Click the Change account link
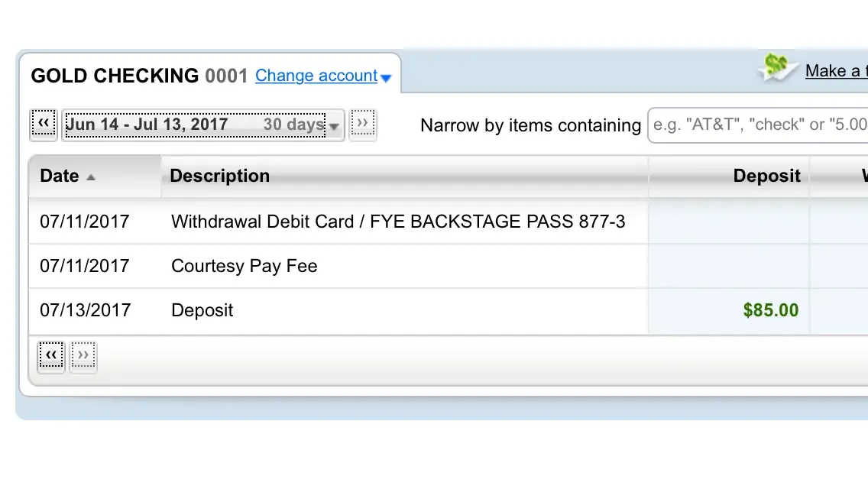The image size is (868, 489). [316, 76]
